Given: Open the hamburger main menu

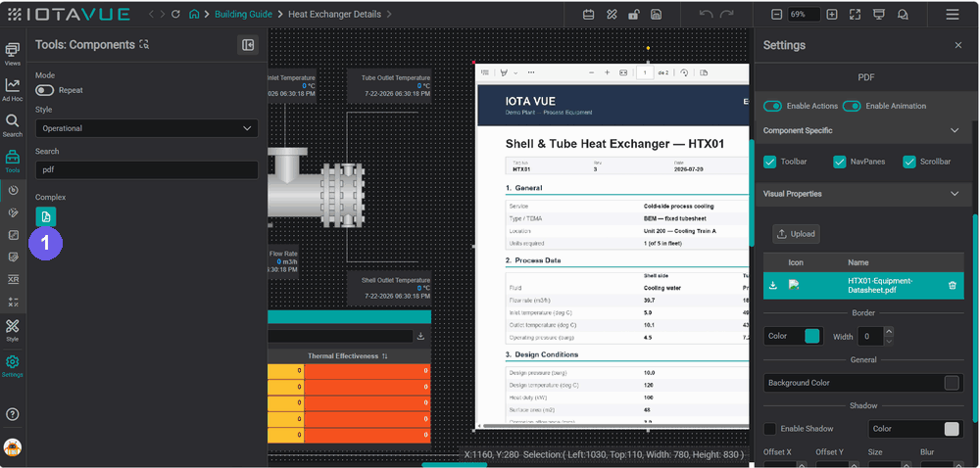Looking at the screenshot, I should [x=953, y=15].
